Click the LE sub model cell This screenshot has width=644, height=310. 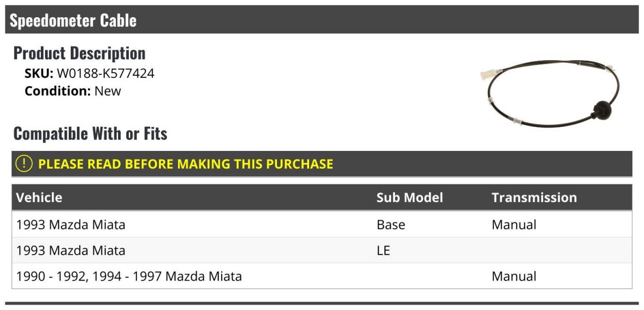(383, 250)
